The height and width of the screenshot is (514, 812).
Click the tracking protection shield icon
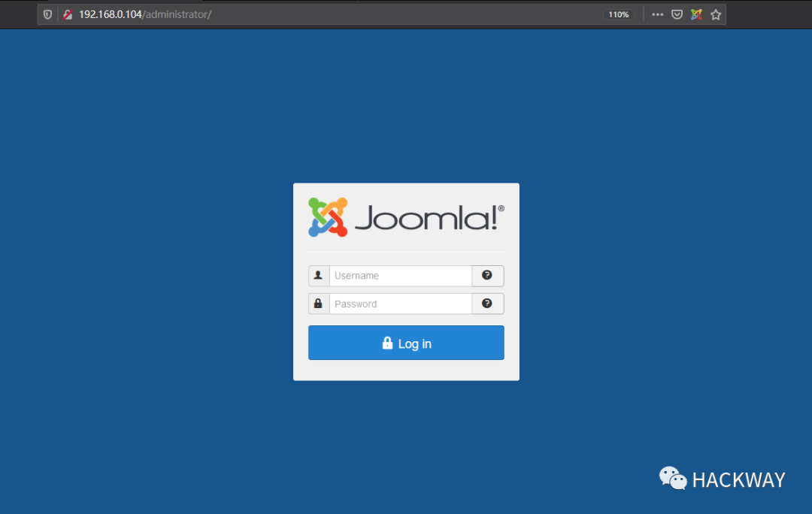tap(47, 14)
